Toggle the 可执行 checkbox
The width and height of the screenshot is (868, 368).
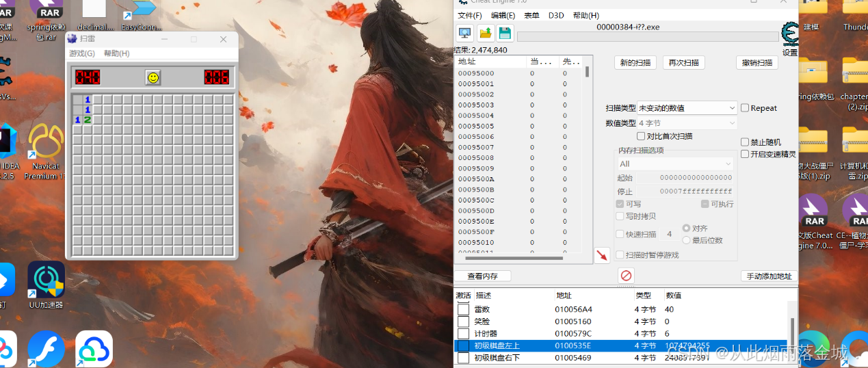click(x=705, y=204)
